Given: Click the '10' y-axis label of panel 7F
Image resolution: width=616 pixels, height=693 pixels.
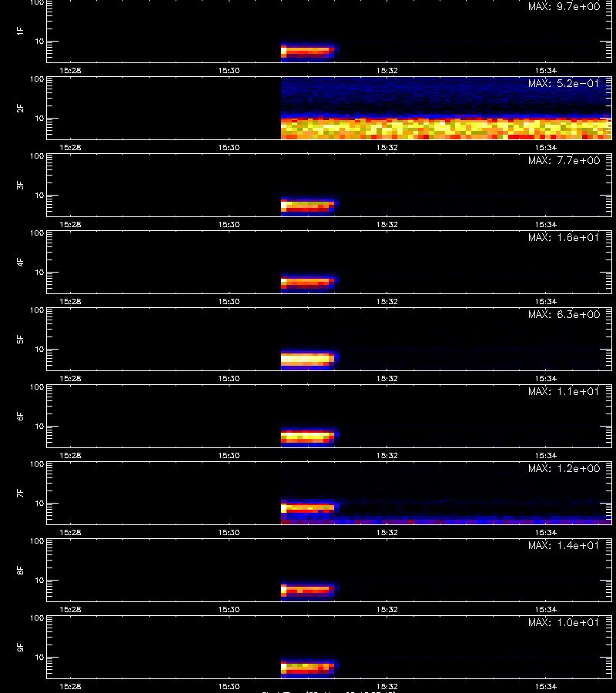Looking at the screenshot, I should click(x=40, y=503).
